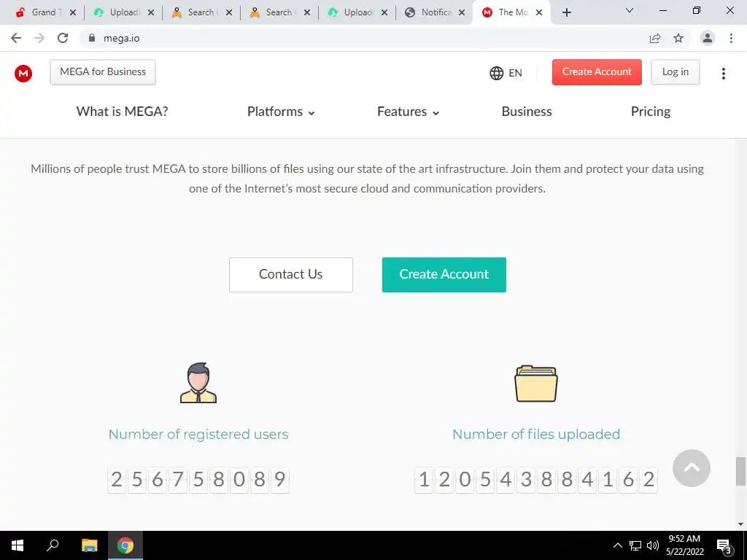Open the Chrome profile avatar icon

tap(708, 38)
